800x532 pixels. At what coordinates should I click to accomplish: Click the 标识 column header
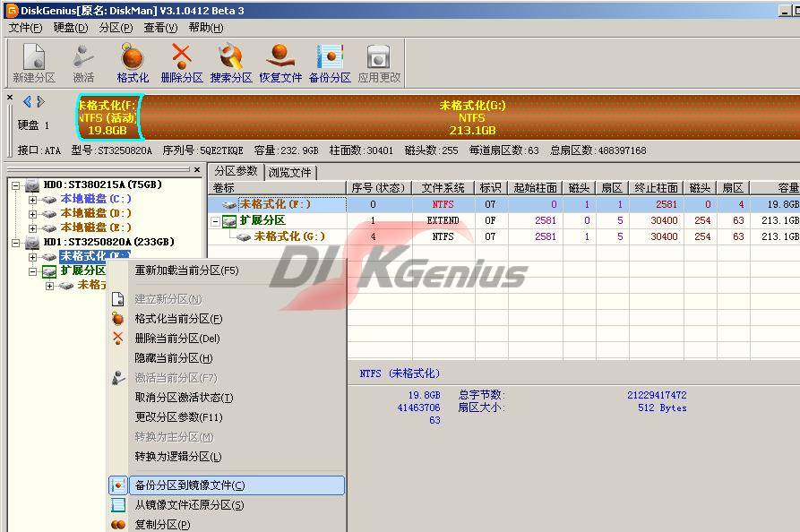point(491,188)
